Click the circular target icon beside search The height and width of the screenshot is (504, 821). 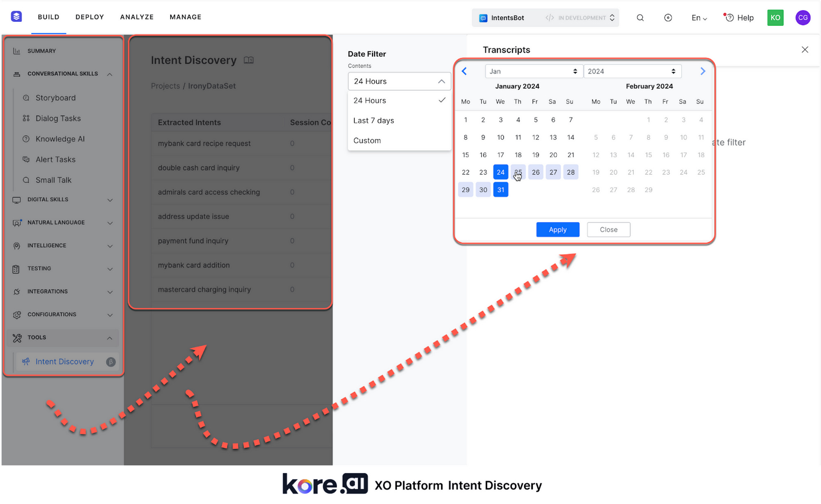click(668, 18)
